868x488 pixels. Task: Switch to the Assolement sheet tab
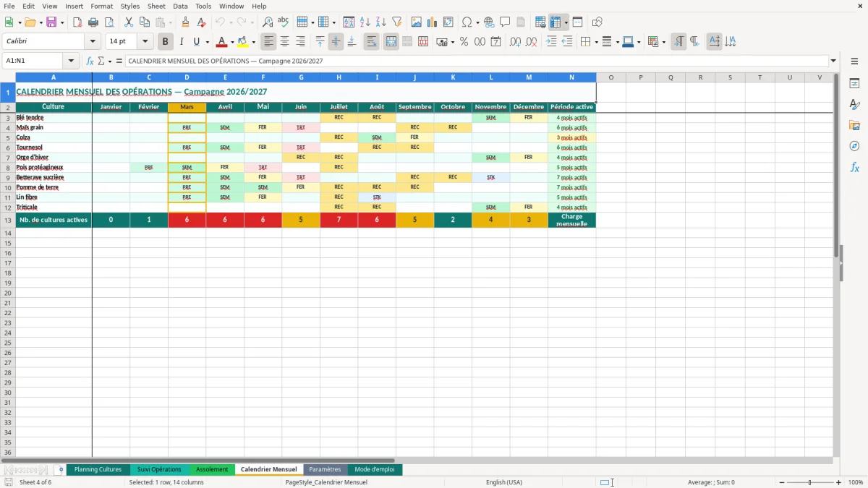[212, 470]
